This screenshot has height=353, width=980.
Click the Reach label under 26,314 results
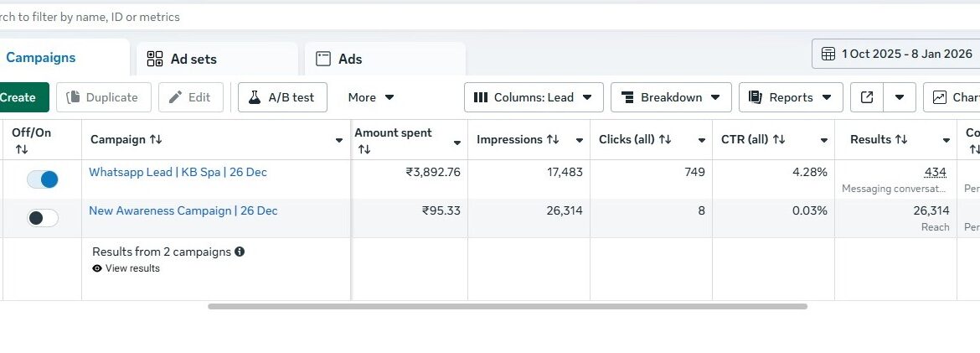click(x=935, y=227)
